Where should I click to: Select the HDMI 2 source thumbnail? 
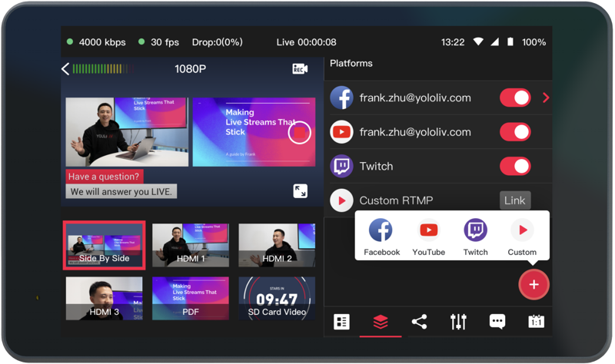click(277, 246)
